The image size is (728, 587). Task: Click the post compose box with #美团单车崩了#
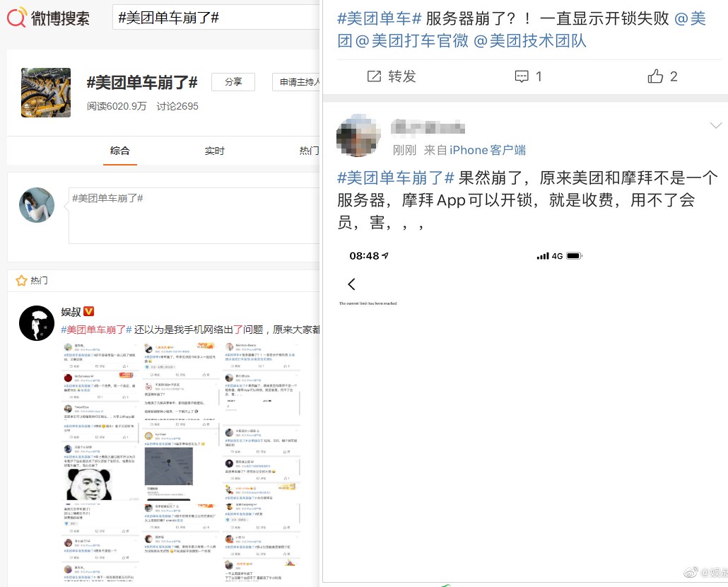pos(194,216)
